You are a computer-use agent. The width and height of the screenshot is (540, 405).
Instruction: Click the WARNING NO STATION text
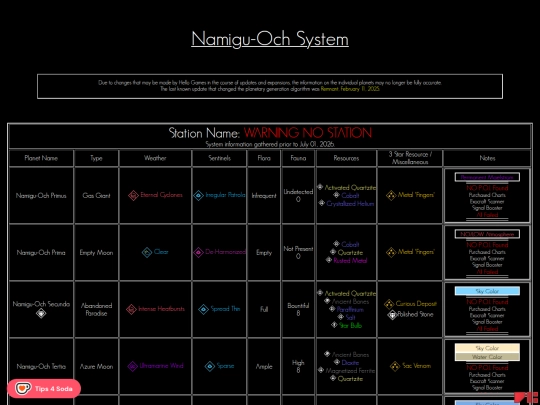(308, 133)
